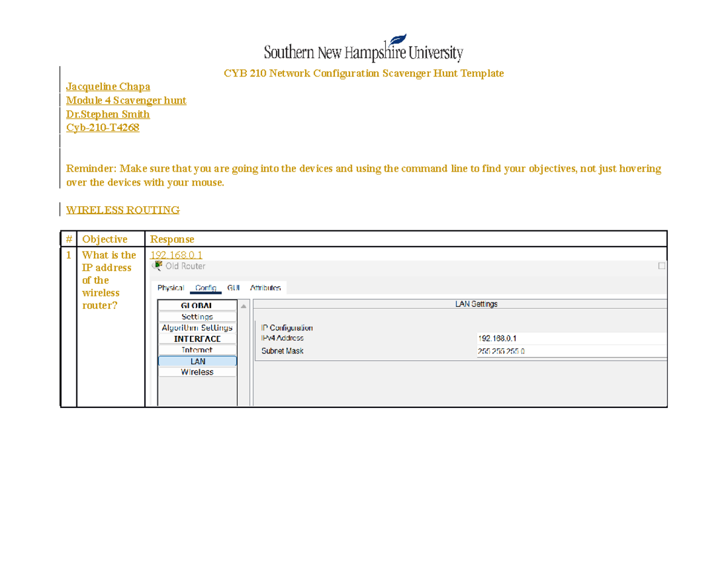This screenshot has height=562, width=728.
Task: Click the maximize box of Old Router window
Action: coord(662,266)
